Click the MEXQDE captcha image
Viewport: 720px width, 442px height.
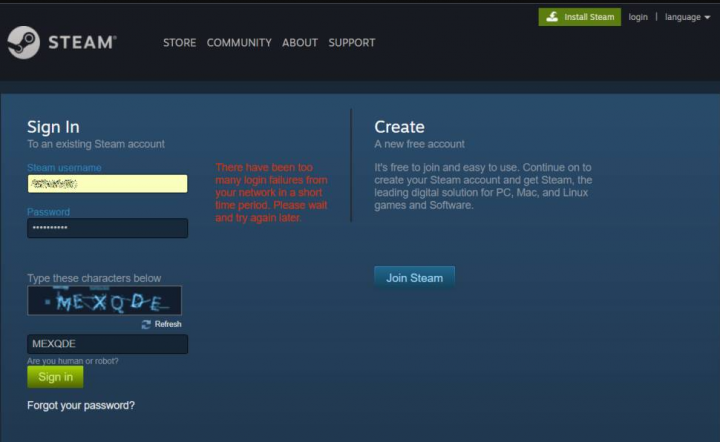tap(105, 301)
